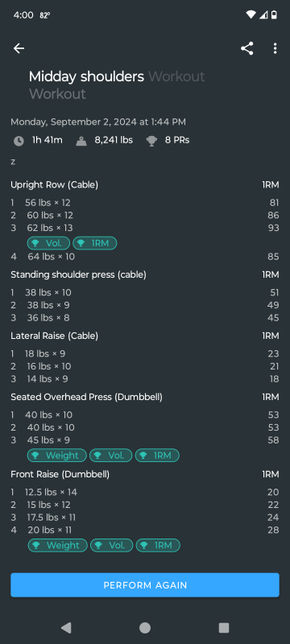Open the Standing shoulder press (cable) exercise
Screen dimensions: 290x644
(78, 275)
